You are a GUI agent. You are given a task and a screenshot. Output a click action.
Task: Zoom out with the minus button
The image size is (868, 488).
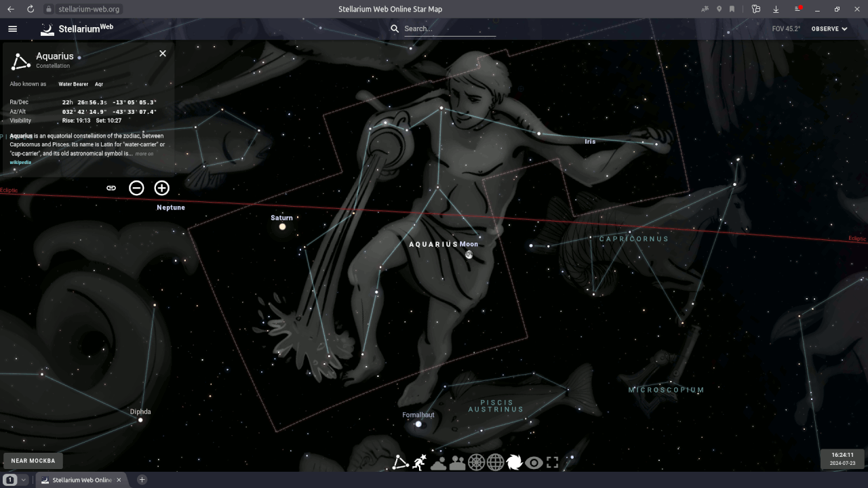(x=136, y=188)
